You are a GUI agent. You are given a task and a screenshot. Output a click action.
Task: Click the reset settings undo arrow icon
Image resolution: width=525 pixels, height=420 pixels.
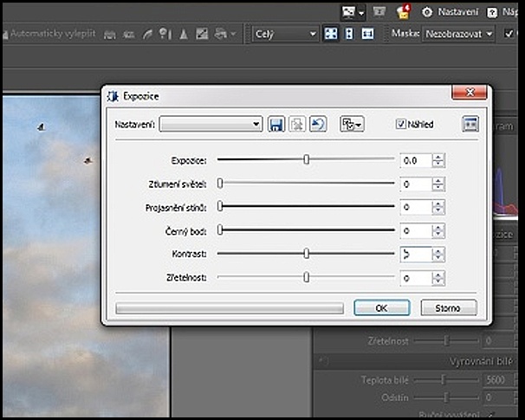[318, 125]
